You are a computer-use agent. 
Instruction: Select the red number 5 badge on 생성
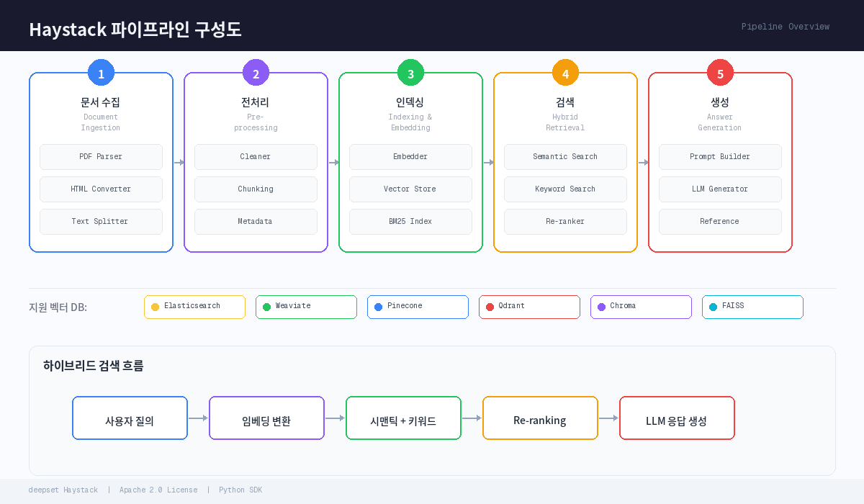tap(720, 73)
